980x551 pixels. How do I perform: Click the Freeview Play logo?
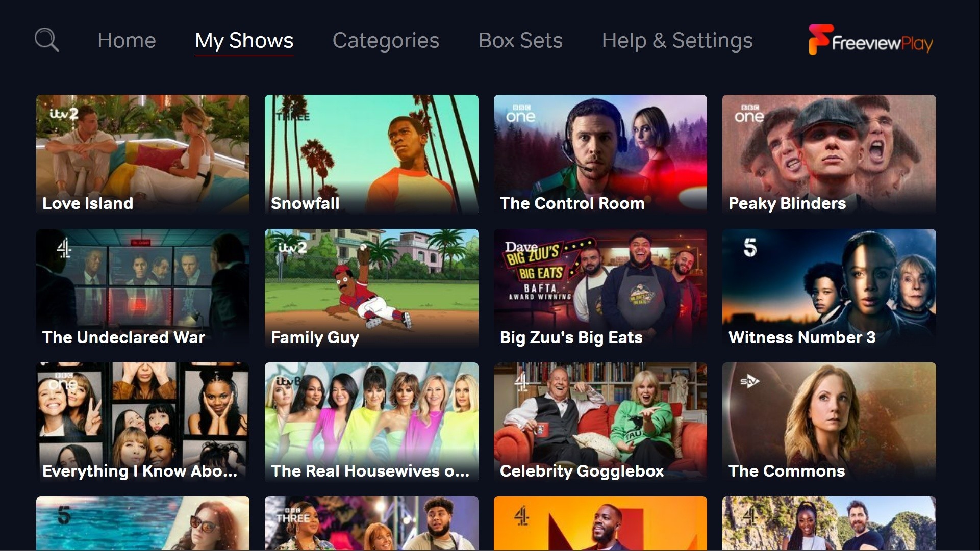point(871,40)
